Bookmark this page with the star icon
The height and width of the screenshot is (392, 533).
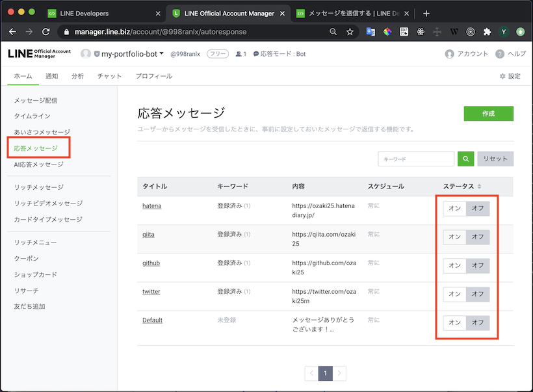click(x=350, y=32)
